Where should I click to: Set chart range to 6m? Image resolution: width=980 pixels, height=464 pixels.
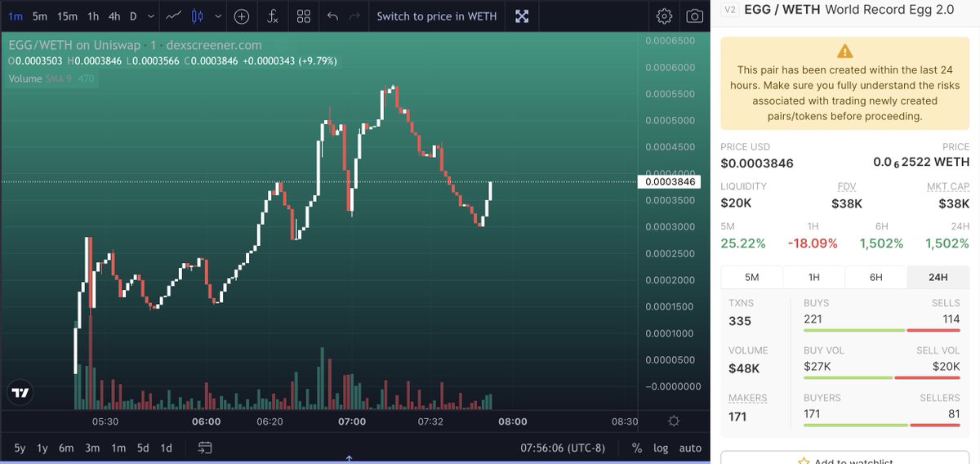coord(67,448)
